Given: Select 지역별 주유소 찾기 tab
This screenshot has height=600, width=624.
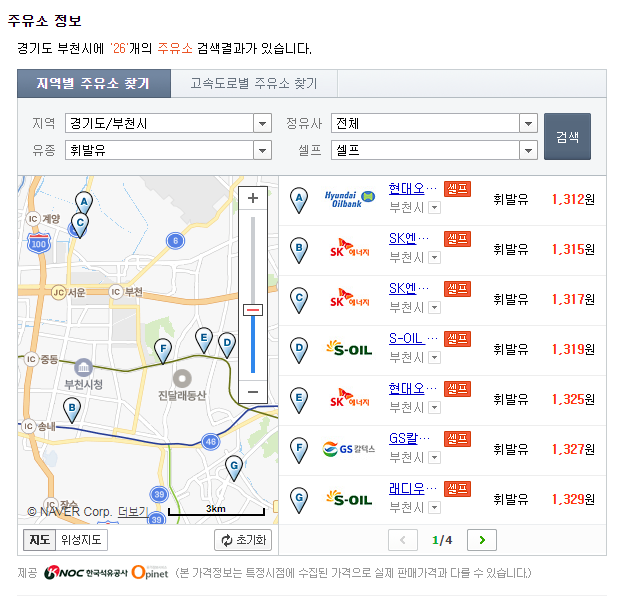Looking at the screenshot, I should (x=94, y=84).
